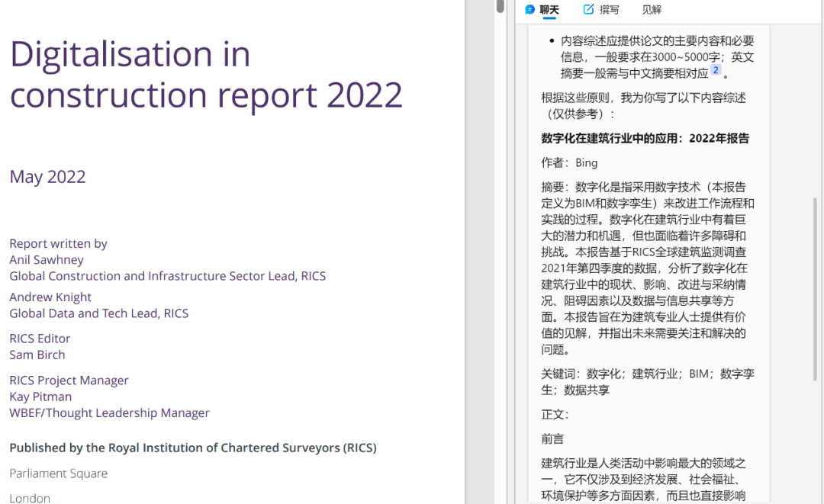
Task: Click the chat panel scrollbar on right
Action: (x=815, y=289)
